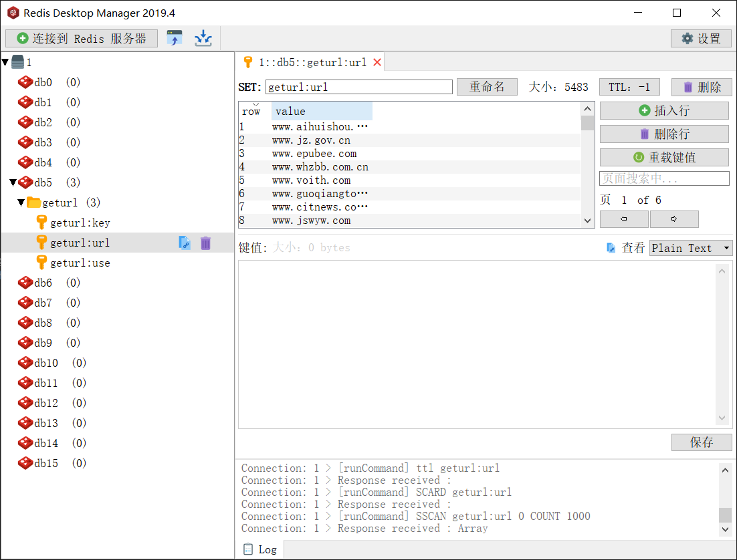Select the db15 database icon
Viewport: 737px width, 560px height.
point(25,462)
